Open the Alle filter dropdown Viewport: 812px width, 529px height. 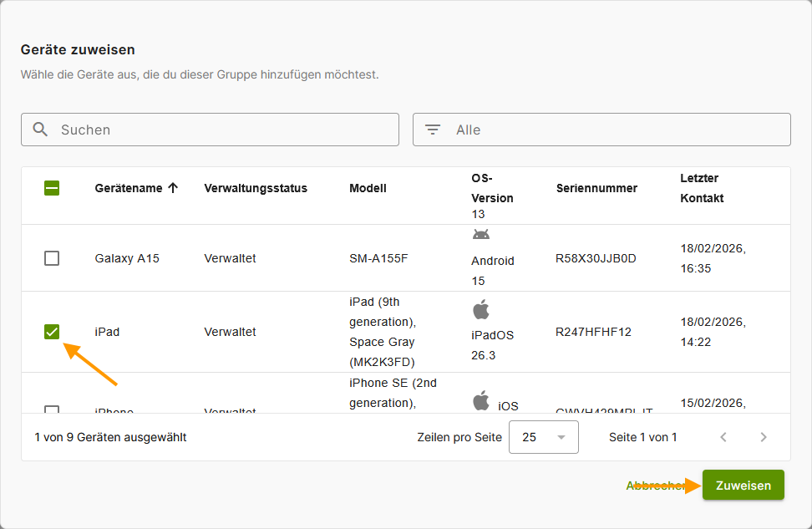point(601,130)
